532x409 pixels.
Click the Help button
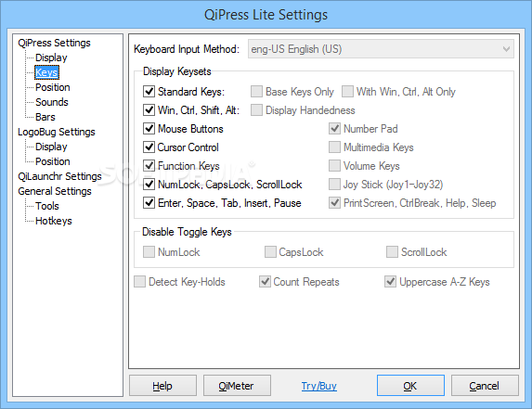pos(162,386)
